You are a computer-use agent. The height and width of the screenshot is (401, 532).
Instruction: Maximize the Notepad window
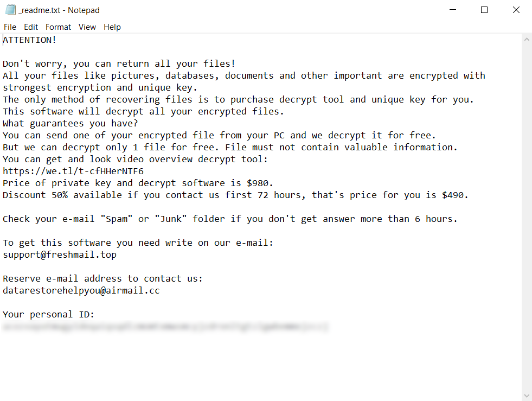coord(484,10)
